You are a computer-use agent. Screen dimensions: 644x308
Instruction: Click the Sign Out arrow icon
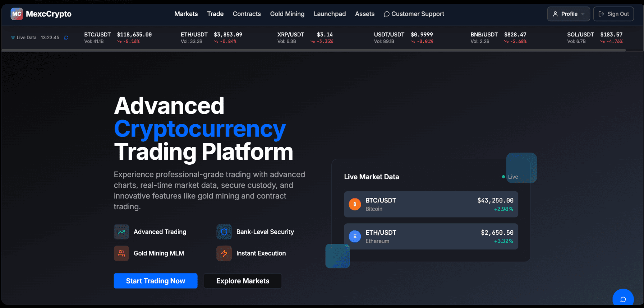tap(601, 14)
